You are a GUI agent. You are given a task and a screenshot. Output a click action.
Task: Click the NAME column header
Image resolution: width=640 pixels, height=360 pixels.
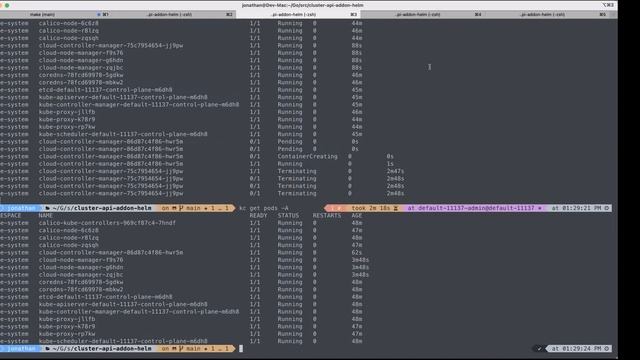point(46,216)
